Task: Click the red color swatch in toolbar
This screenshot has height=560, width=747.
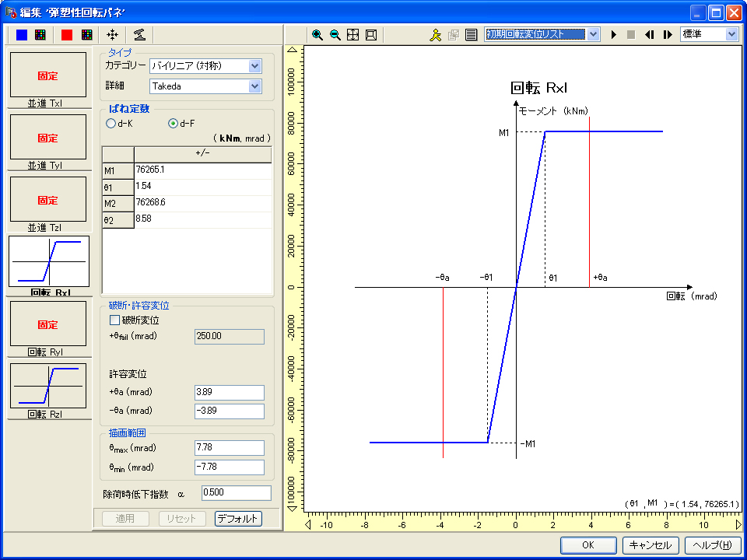Action: pos(67,35)
